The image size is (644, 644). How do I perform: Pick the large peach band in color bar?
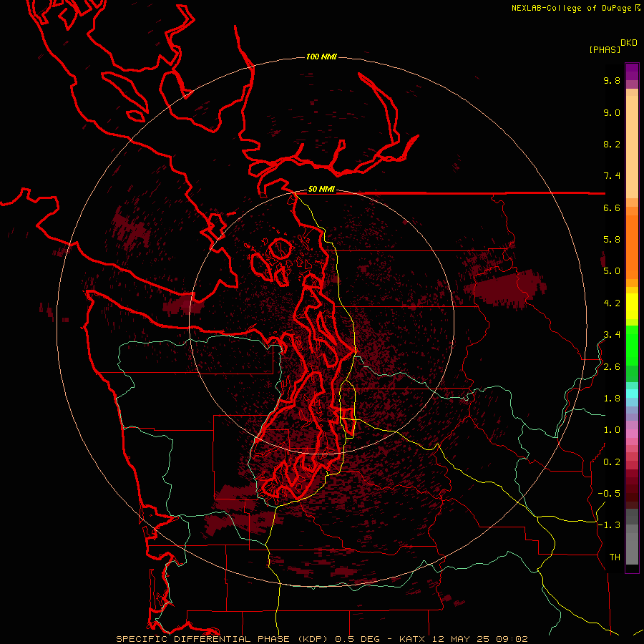(632, 147)
